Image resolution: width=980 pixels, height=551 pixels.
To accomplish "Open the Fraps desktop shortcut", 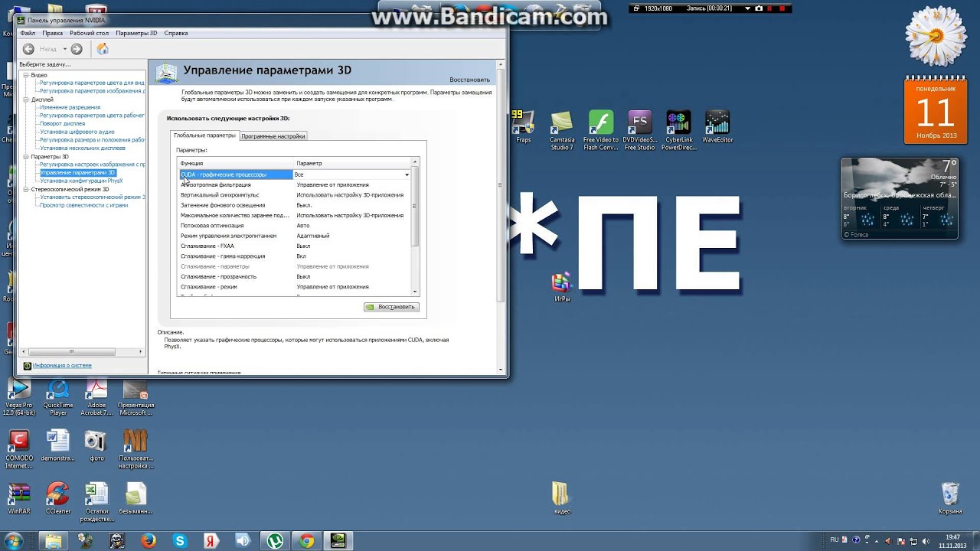I will click(x=524, y=127).
